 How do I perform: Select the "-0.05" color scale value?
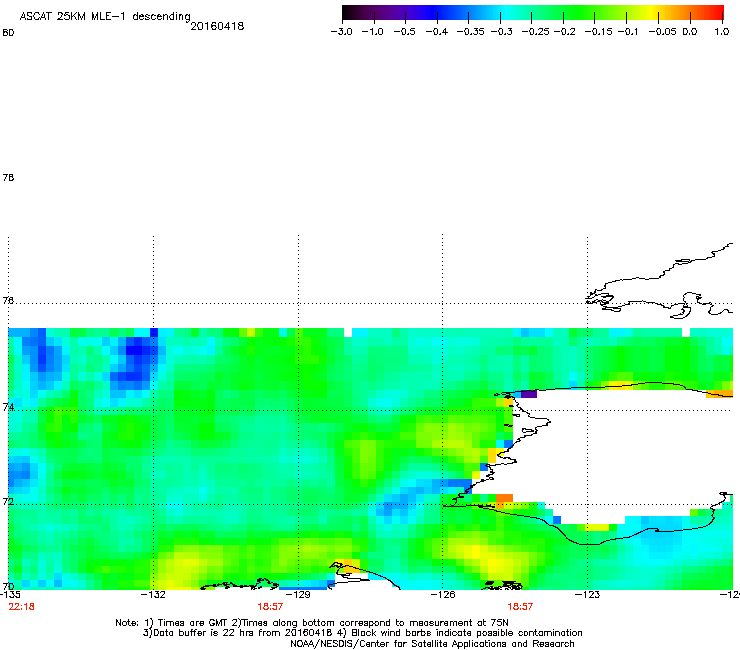point(663,32)
